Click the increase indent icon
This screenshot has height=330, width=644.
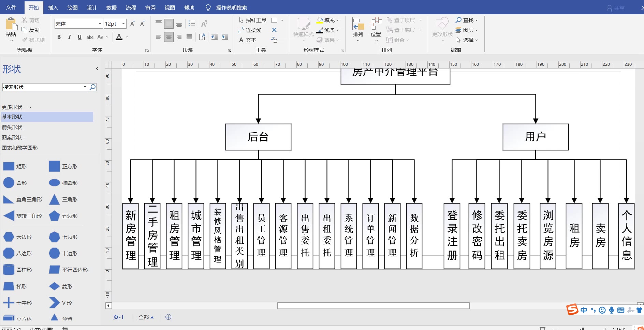[225, 37]
